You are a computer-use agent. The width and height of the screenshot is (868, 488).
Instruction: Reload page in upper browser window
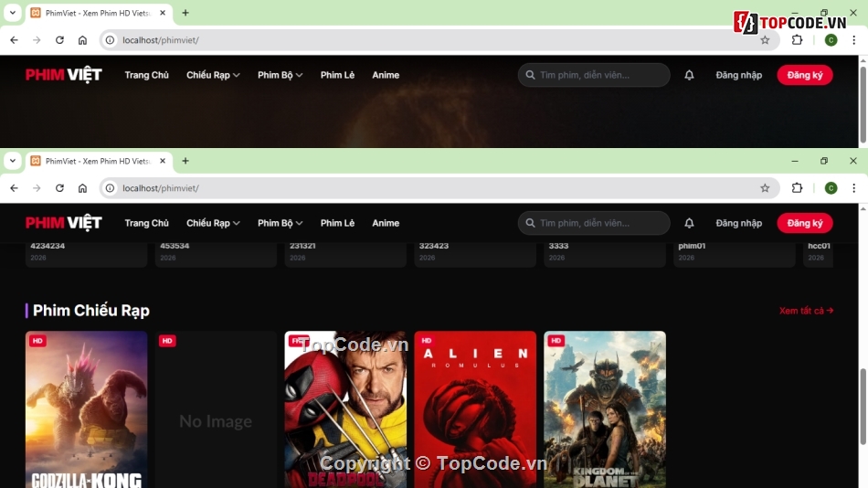click(59, 40)
